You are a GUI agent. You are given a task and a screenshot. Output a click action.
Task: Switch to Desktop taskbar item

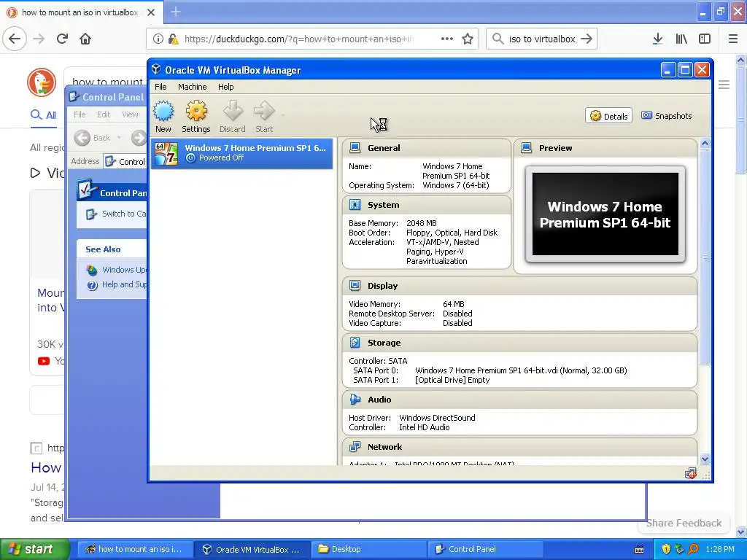pos(368,549)
